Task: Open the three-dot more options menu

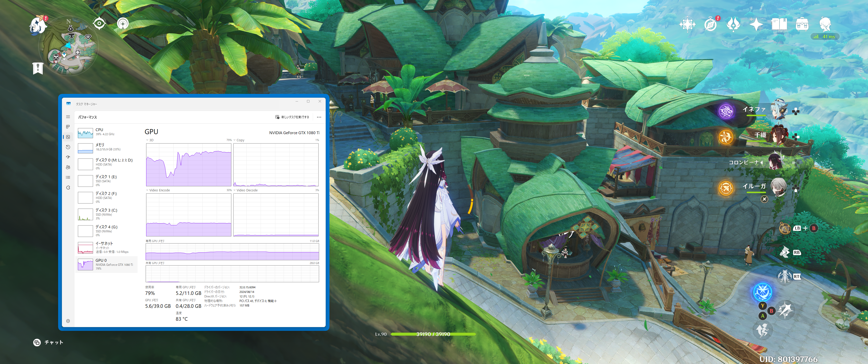Action: (319, 117)
